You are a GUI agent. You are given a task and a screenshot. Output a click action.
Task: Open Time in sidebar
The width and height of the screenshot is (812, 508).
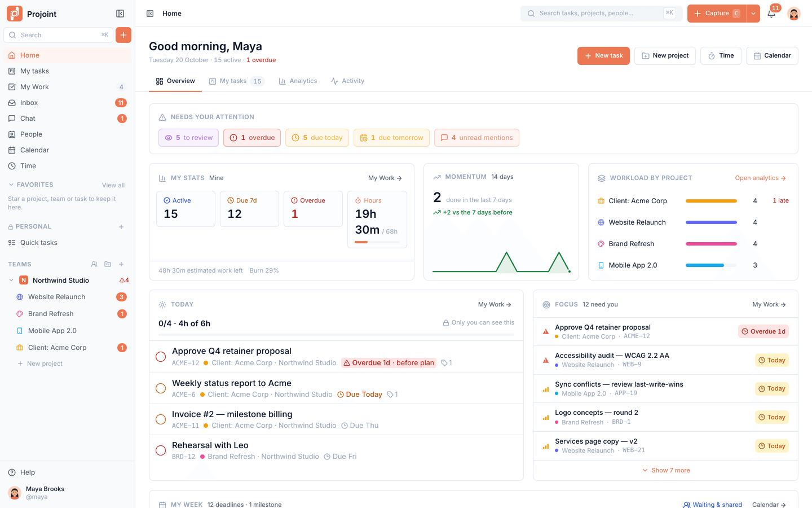68,166
